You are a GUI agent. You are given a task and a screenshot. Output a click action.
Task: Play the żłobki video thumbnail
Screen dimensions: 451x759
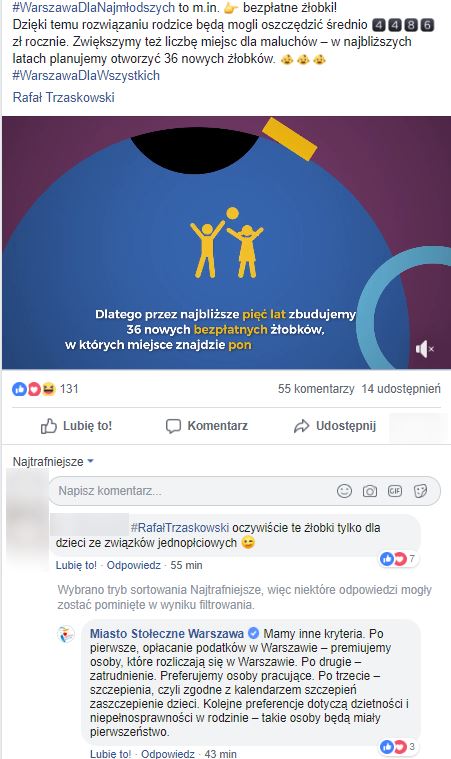pyautogui.click(x=226, y=243)
